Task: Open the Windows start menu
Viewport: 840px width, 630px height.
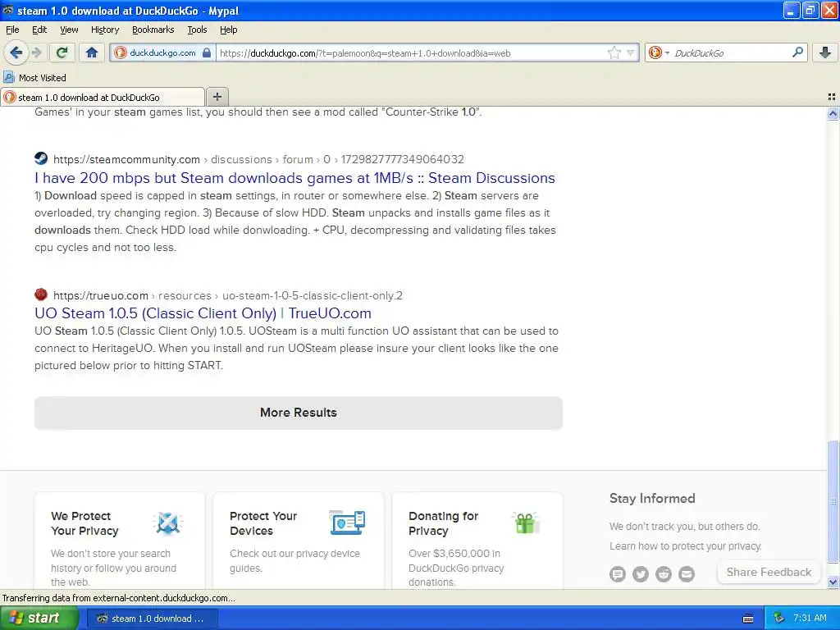Action: pos(39,619)
